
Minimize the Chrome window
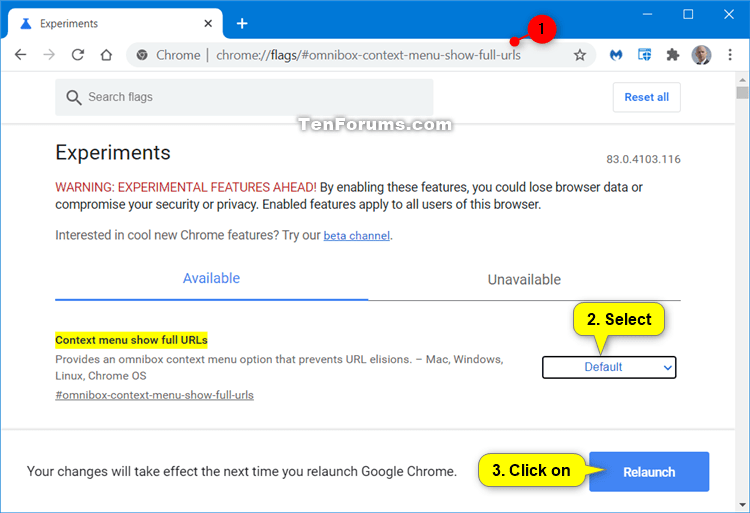tap(647, 14)
